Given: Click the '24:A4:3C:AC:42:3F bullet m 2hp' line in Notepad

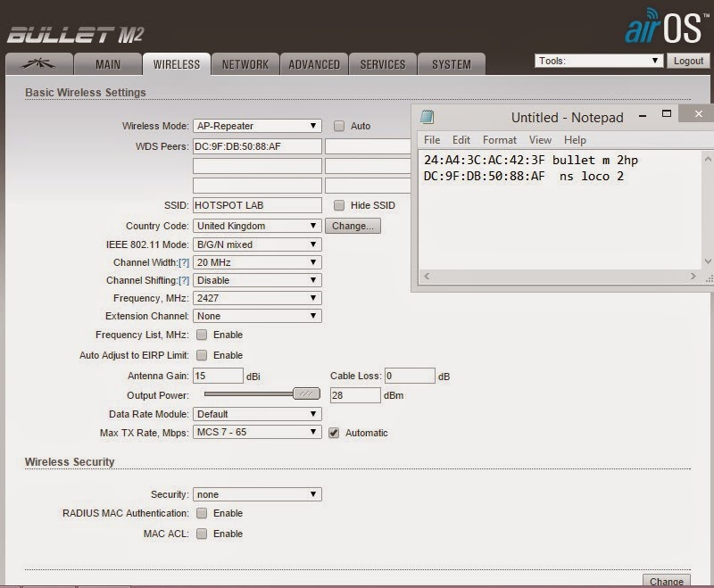Looking at the screenshot, I should pos(531,161).
